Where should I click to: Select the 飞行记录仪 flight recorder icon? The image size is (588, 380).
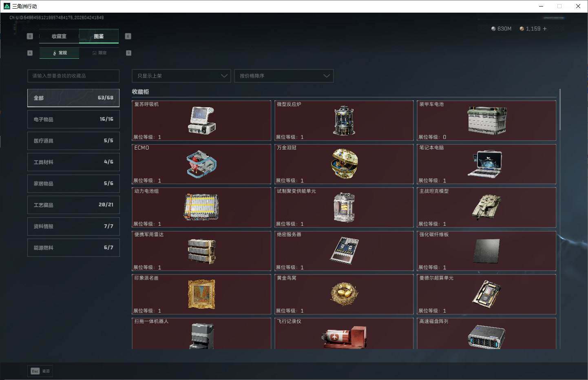point(344,337)
